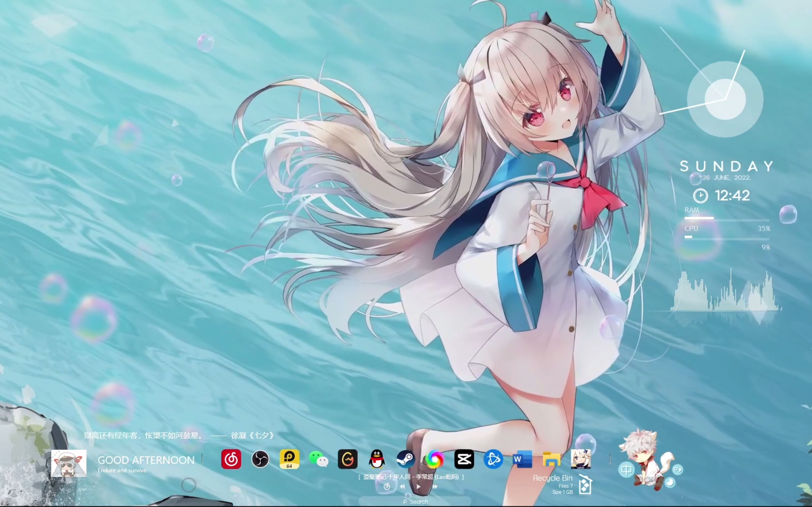812x507 pixels.
Task: Open the yellow LDPlayer 64 icon
Action: tap(289, 459)
